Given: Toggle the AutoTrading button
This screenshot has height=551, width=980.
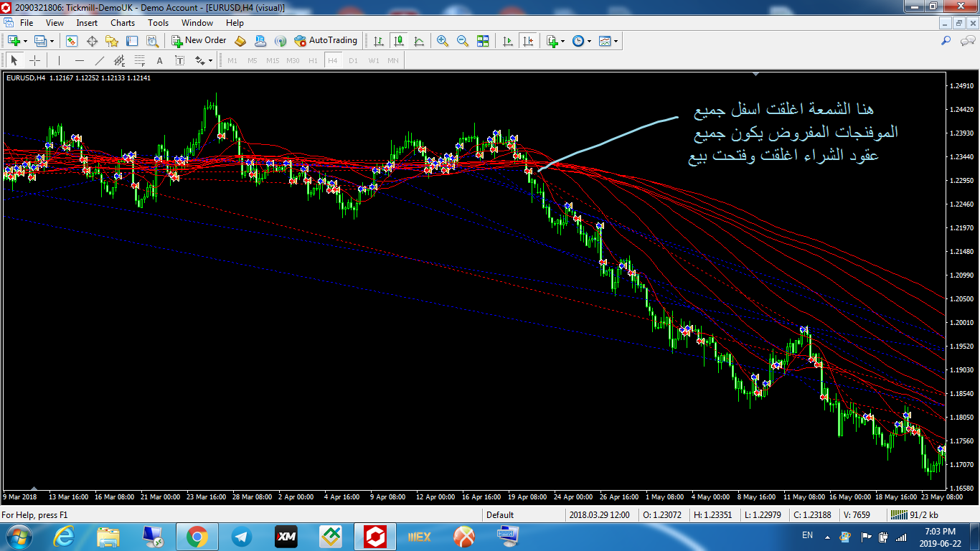Looking at the screenshot, I should tap(326, 41).
